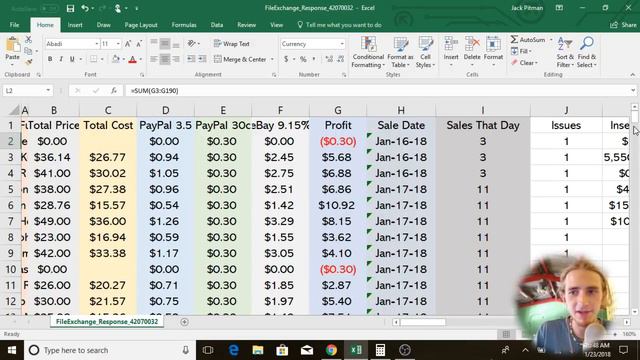
Task: Click the Insert Function fx icon
Action: [114, 91]
